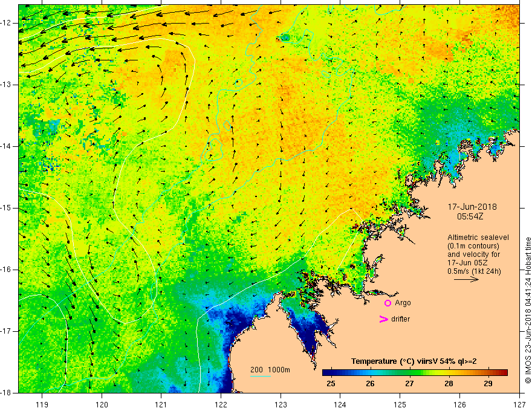The width and height of the screenshot is (532, 411).
Task: Click latitude axis label -18
Action: tap(6, 393)
